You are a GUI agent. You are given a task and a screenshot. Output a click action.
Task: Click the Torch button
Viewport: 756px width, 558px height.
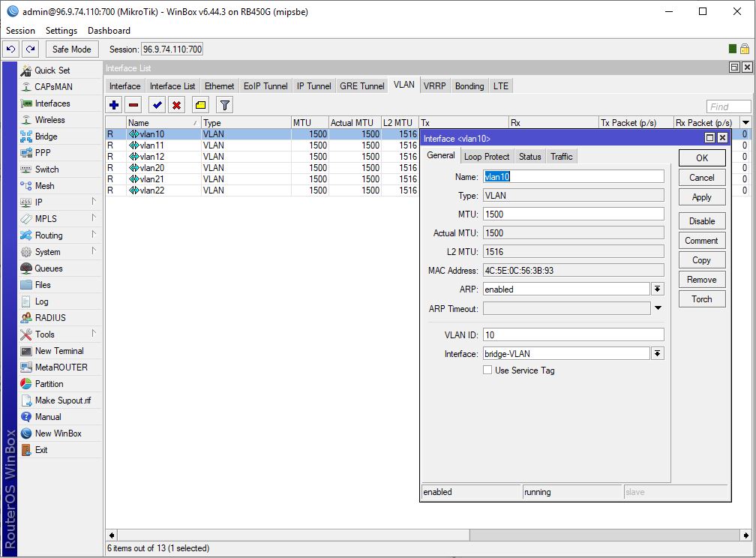(x=702, y=299)
